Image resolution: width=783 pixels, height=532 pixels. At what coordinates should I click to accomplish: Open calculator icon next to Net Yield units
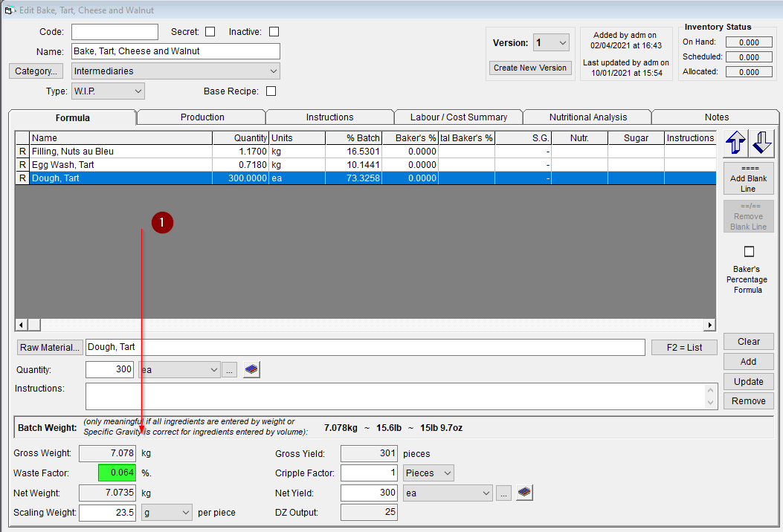(x=523, y=493)
